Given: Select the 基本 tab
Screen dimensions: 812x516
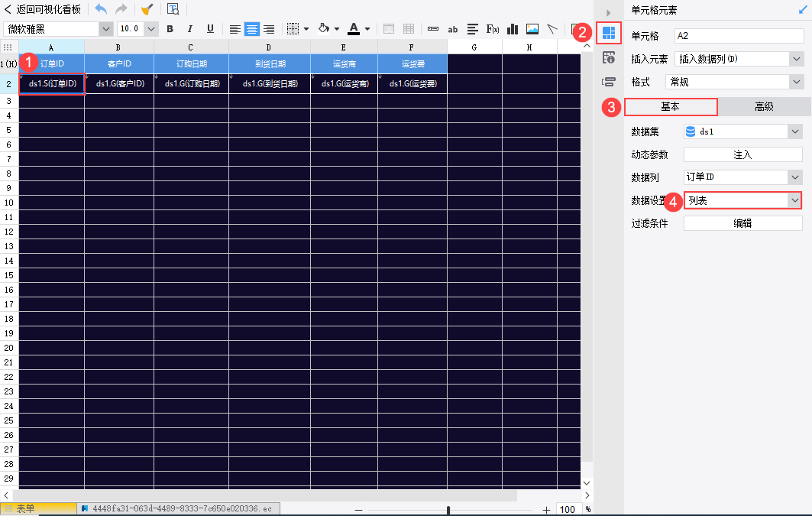Looking at the screenshot, I should pyautogui.click(x=670, y=107).
